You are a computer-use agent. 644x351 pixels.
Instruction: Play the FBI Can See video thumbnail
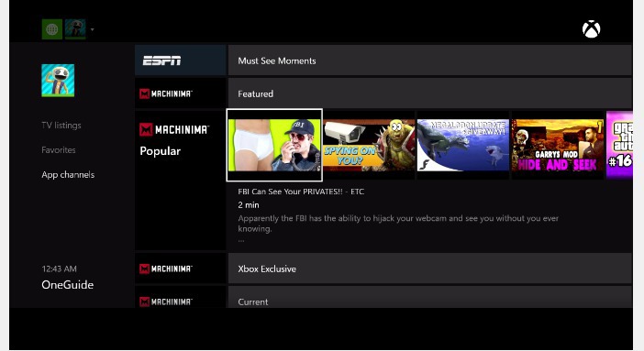pos(274,145)
